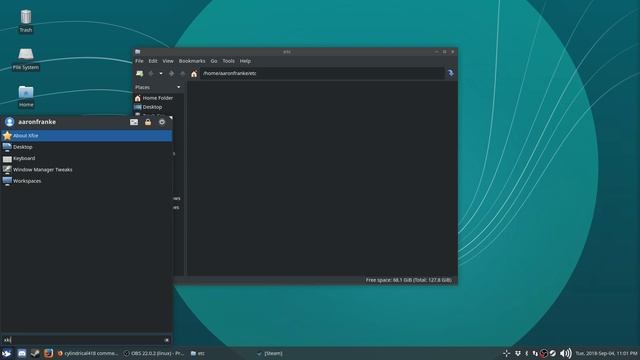Expand the Places side pane dropdown
Viewport: 640px width, 360px height.
178,87
